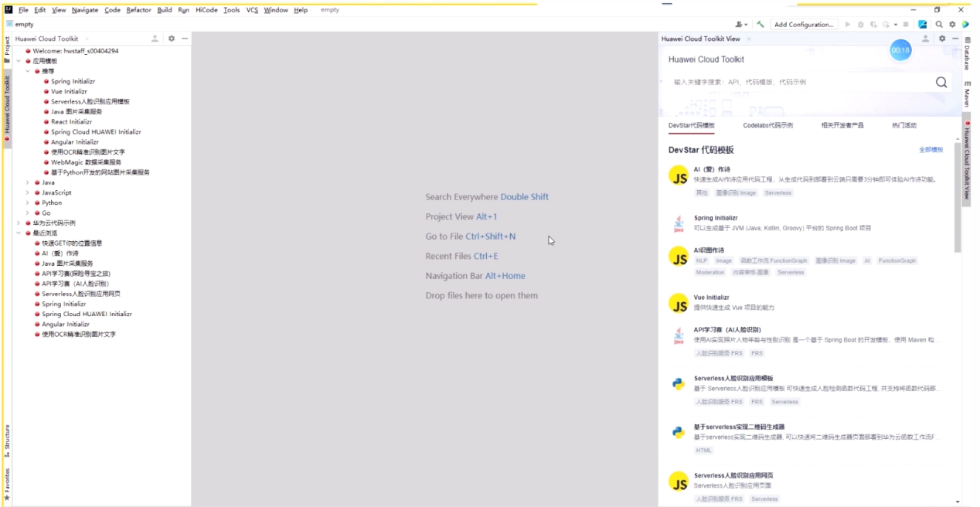Click the Run triangle icon in toolbar
Viewport: 980px width, 507px height.
tap(848, 24)
